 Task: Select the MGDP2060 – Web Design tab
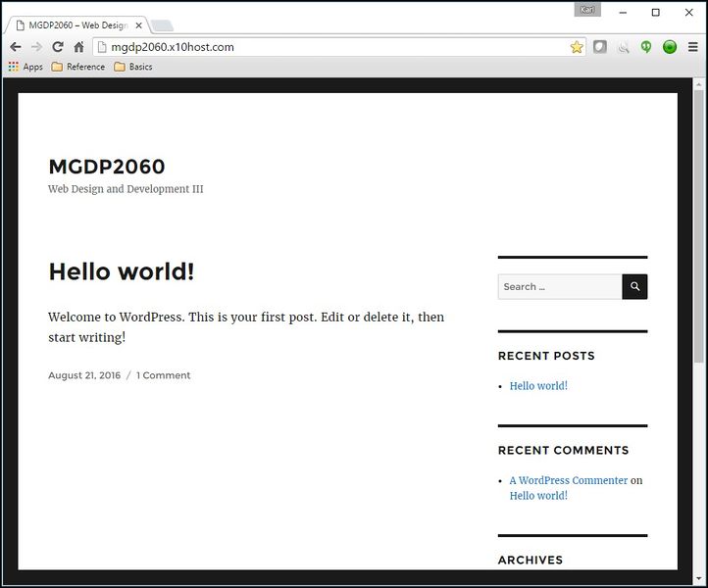pyautogui.click(x=76, y=25)
